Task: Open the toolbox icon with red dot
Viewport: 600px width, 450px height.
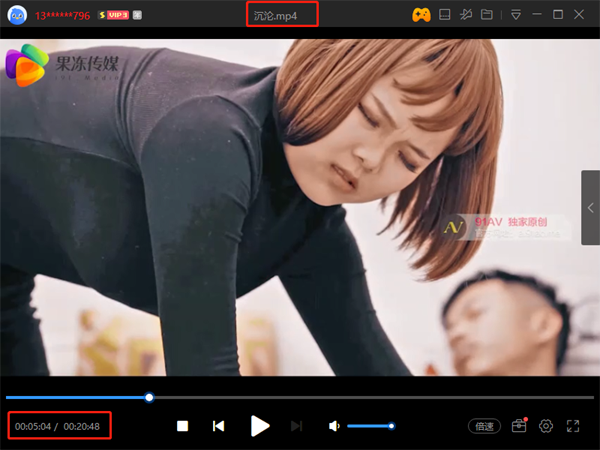Action: point(519,426)
